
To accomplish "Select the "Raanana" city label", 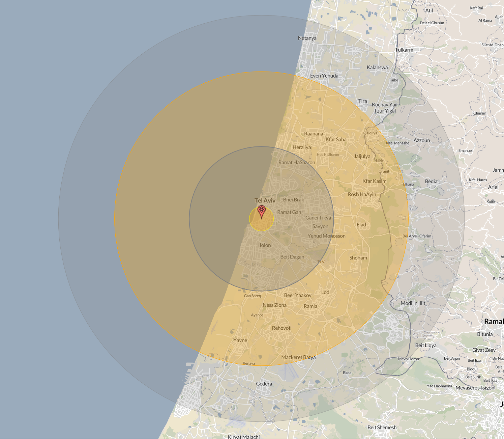I will [314, 134].
